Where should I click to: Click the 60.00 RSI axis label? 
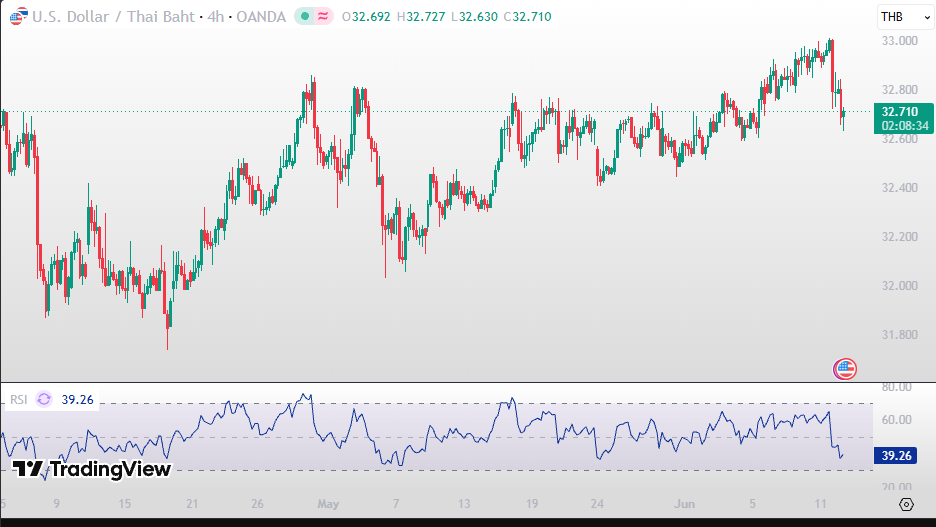tap(897, 420)
